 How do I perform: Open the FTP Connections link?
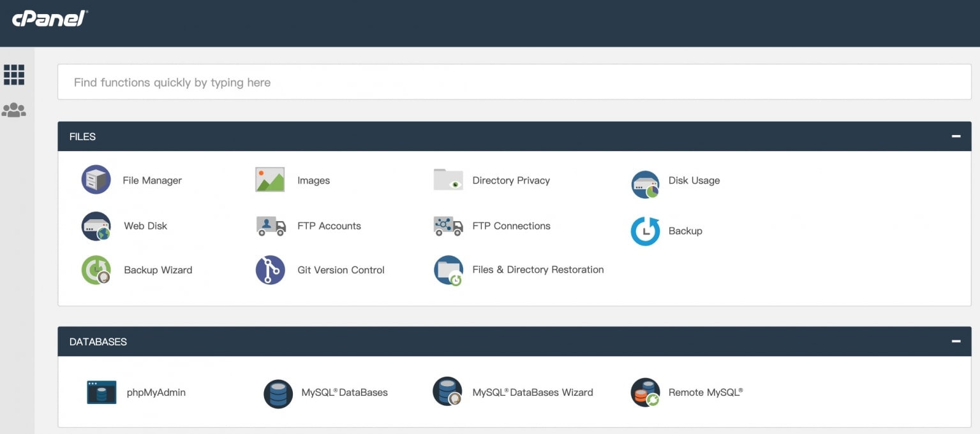(x=511, y=226)
